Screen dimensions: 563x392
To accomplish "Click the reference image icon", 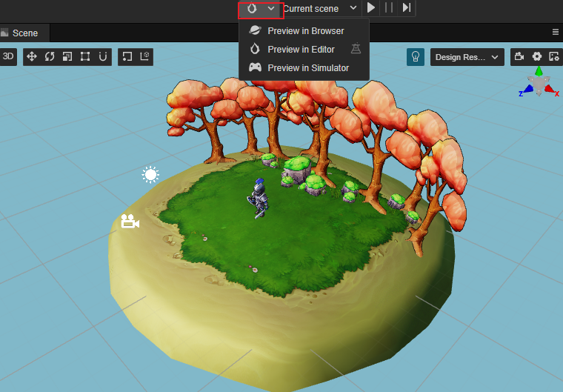I will [554, 56].
